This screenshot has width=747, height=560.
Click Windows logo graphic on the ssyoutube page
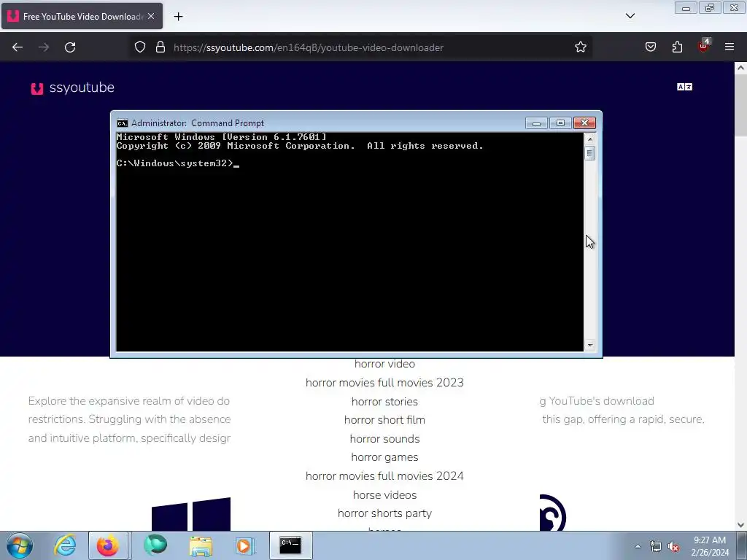(x=191, y=514)
